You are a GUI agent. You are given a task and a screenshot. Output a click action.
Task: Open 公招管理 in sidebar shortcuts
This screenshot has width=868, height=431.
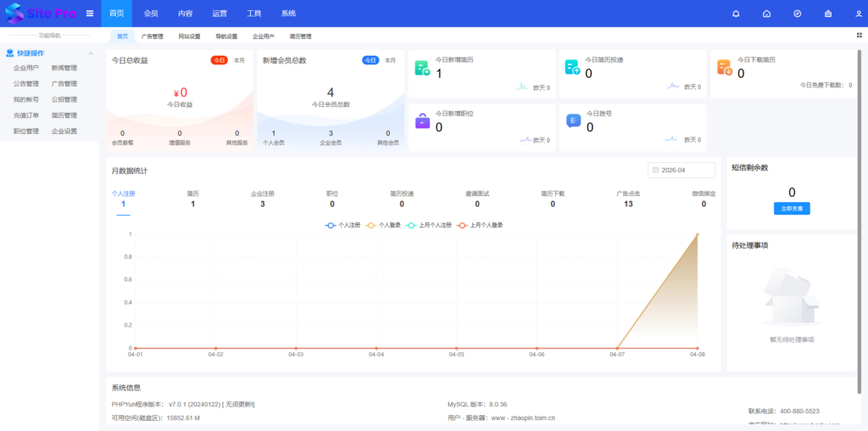[x=64, y=100]
